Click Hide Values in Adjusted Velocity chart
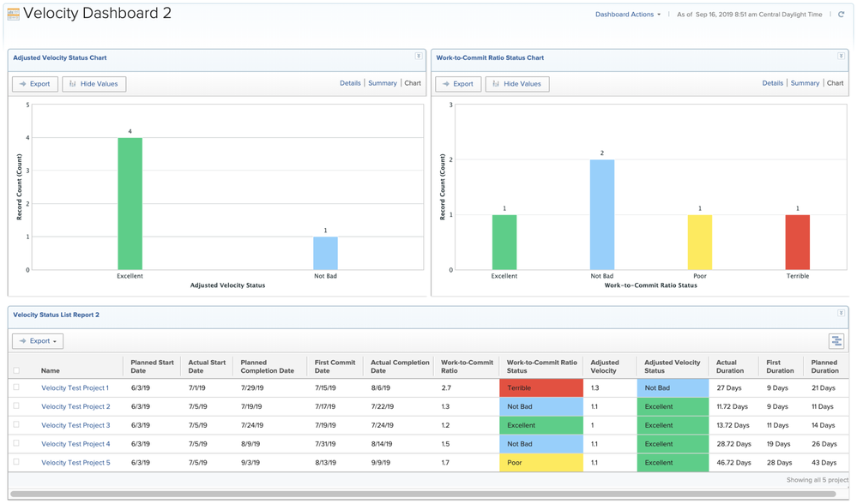Image resolution: width=857 pixels, height=504 pixels. click(94, 84)
